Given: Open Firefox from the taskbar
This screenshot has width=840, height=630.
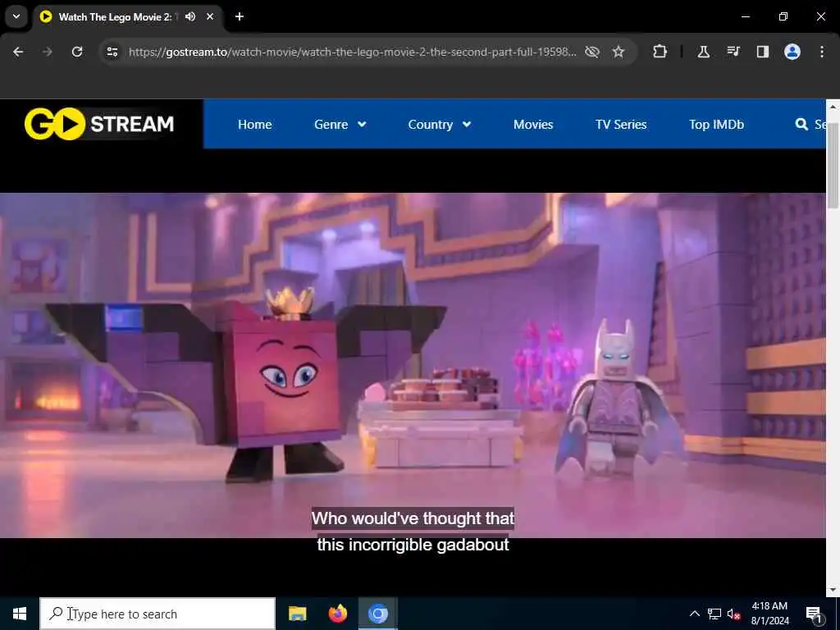Looking at the screenshot, I should (337, 614).
